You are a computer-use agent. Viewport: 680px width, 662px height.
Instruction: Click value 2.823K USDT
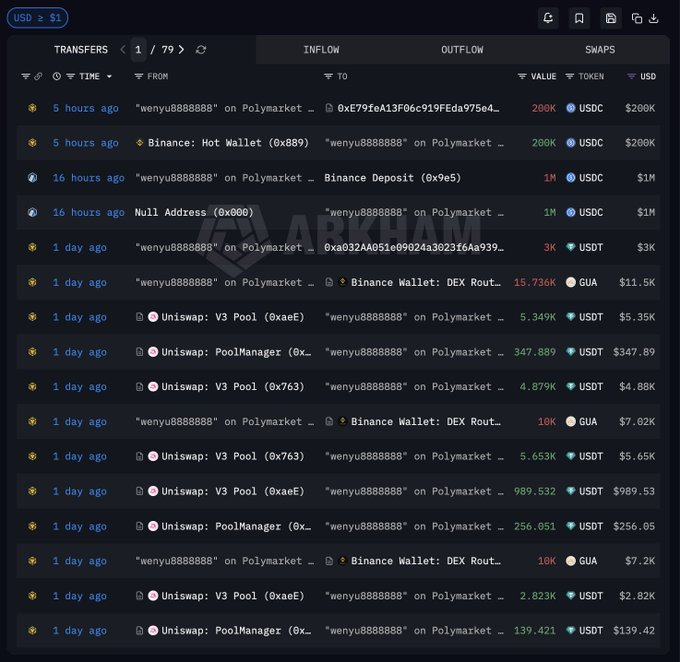pos(538,596)
